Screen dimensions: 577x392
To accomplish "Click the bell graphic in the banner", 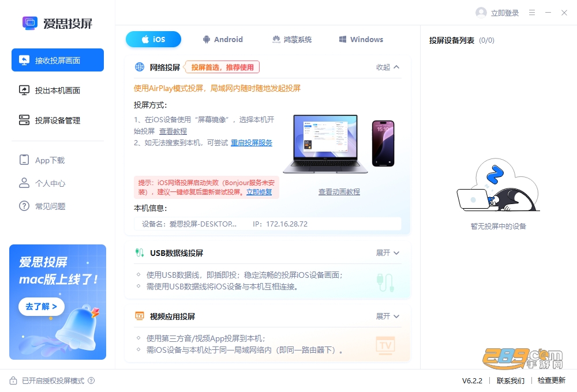I will tap(79, 327).
